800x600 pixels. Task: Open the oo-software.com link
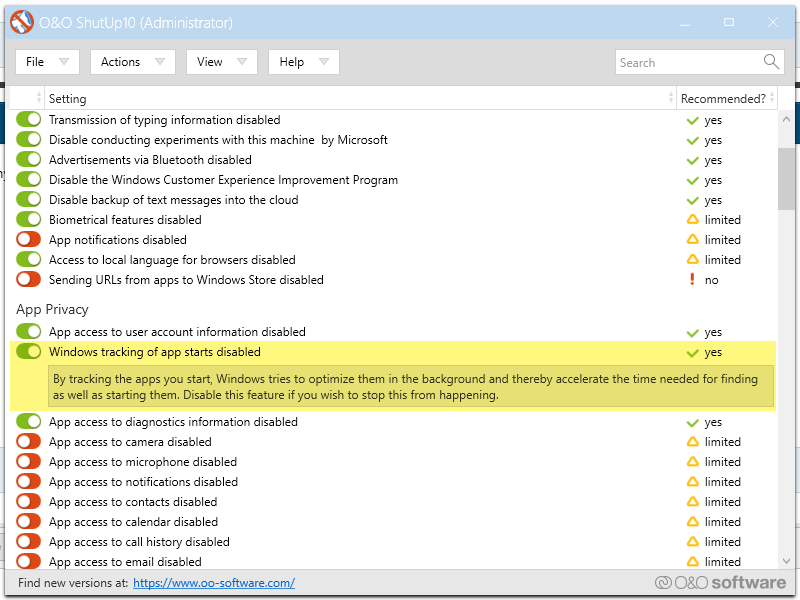coord(214,583)
